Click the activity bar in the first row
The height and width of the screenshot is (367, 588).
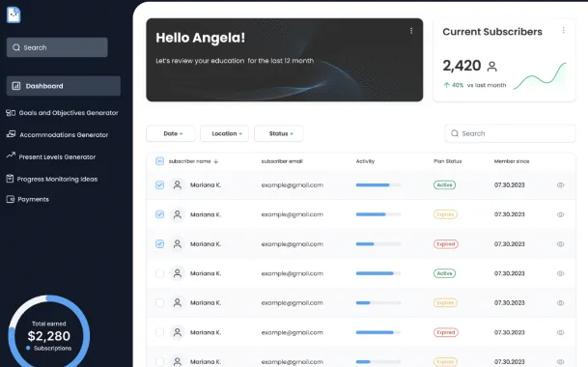coord(378,185)
